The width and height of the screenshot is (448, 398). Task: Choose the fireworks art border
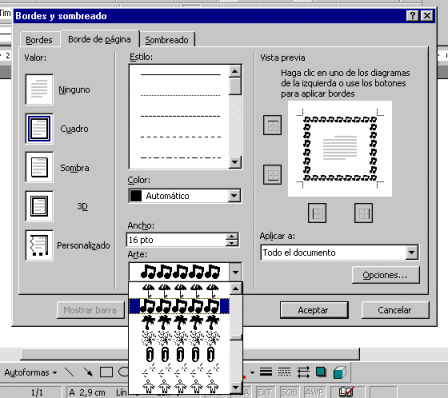pyautogui.click(x=180, y=338)
